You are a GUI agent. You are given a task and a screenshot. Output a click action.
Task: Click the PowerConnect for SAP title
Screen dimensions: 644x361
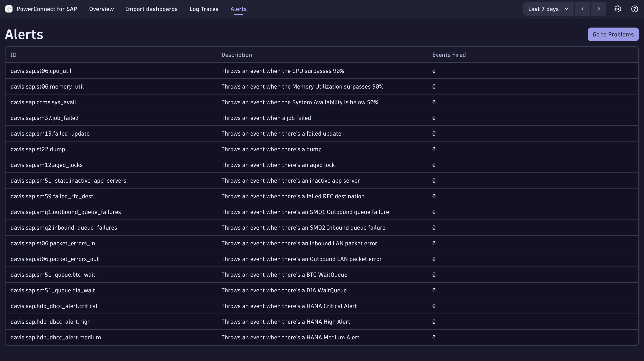point(47,9)
